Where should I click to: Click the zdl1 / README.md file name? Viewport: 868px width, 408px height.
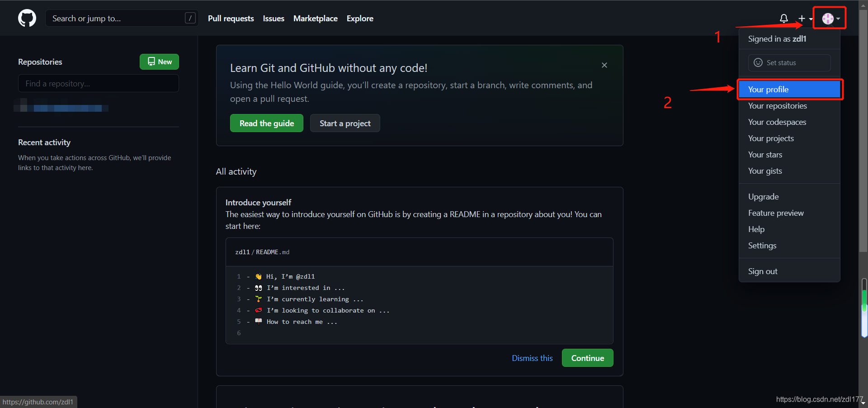click(x=262, y=252)
